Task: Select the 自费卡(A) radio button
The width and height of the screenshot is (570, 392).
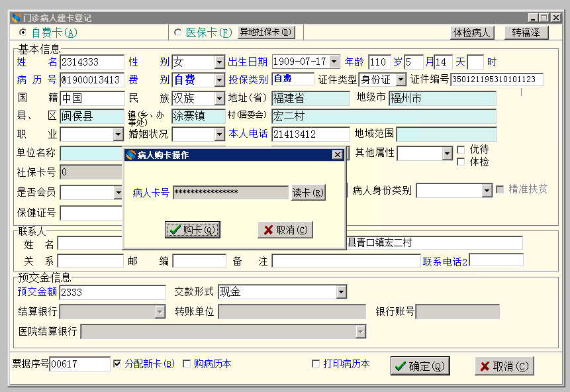Action: tap(23, 32)
